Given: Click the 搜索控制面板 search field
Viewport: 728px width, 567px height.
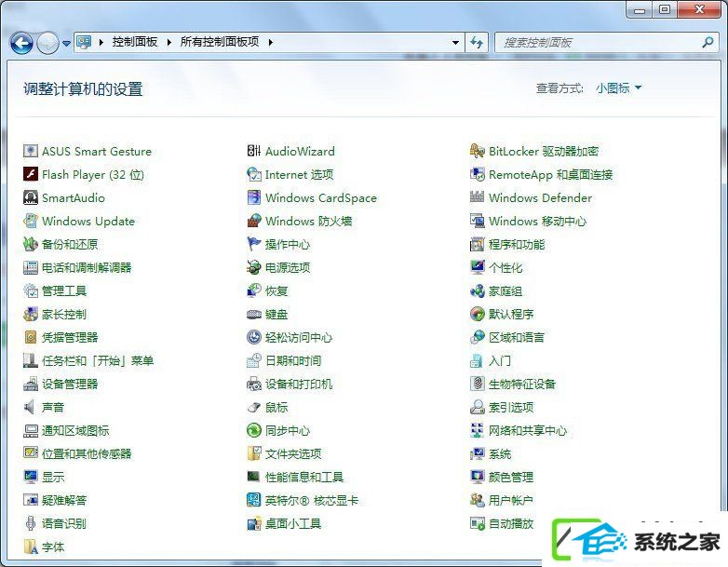Looking at the screenshot, I should [606, 42].
